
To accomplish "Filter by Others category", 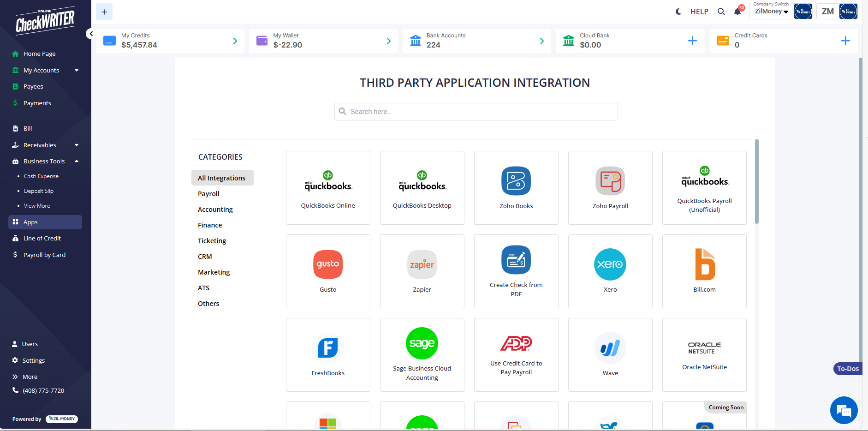I will coord(208,304).
